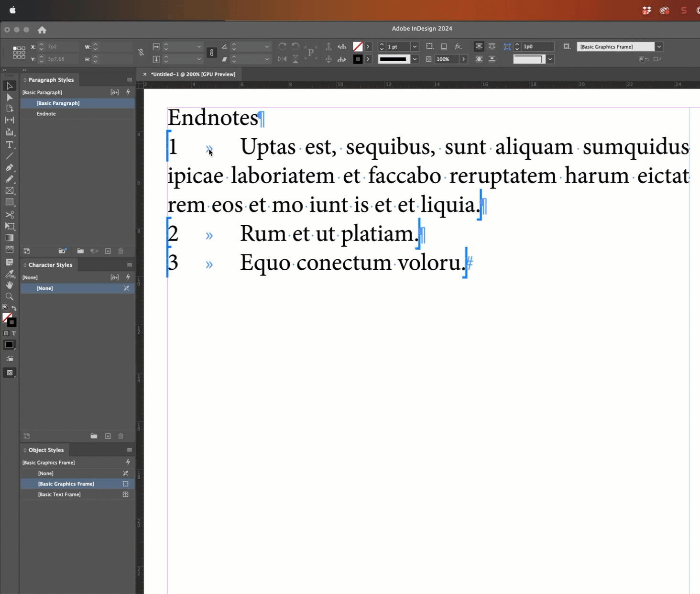Select the Pen tool
Viewport: 700px width, 594px height.
[10, 168]
